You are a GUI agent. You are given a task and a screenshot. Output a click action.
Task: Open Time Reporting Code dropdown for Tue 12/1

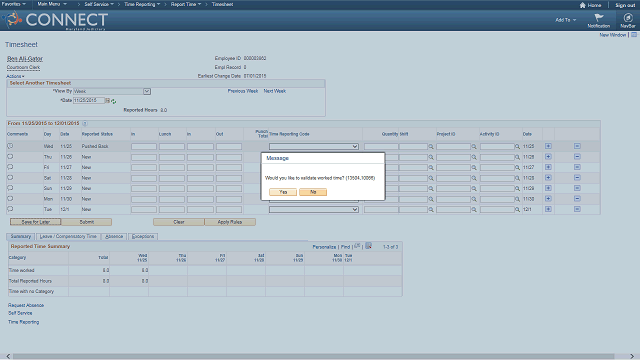click(313, 209)
